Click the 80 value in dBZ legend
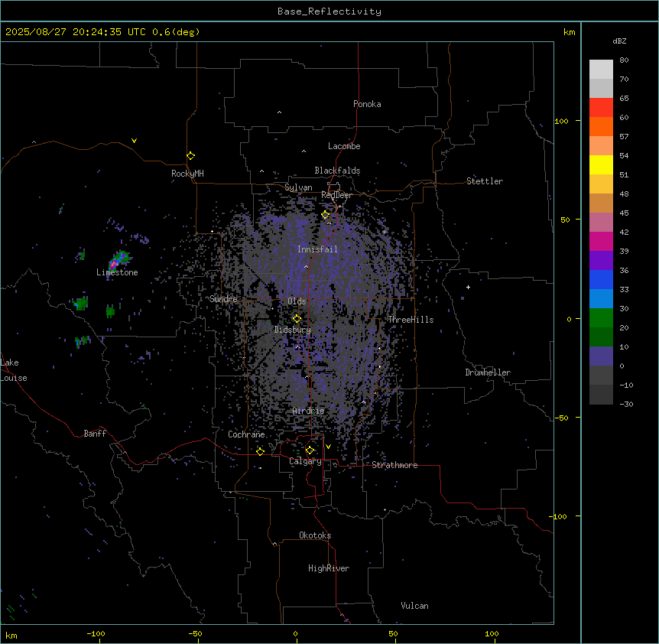 [x=624, y=60]
